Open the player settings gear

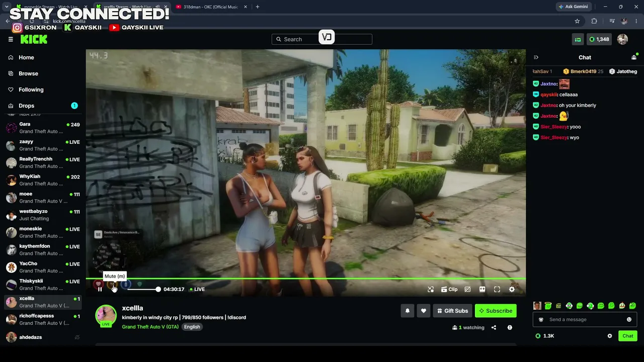tap(512, 289)
